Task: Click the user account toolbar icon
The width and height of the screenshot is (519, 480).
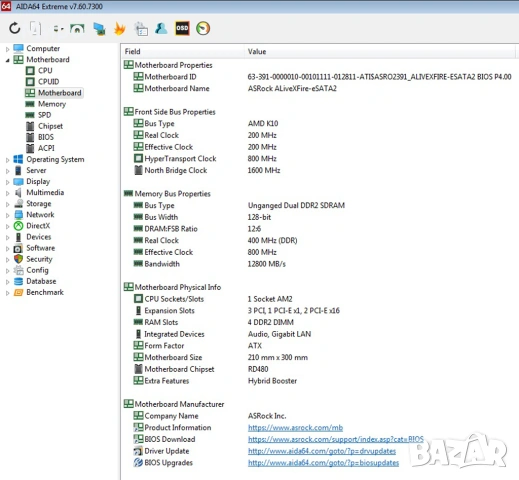Action: (161, 29)
